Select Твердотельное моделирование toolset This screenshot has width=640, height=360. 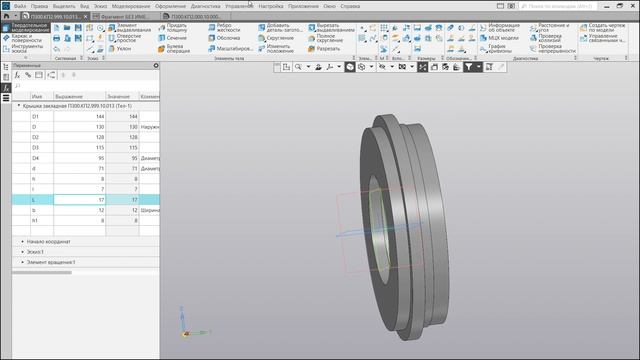(x=26, y=27)
